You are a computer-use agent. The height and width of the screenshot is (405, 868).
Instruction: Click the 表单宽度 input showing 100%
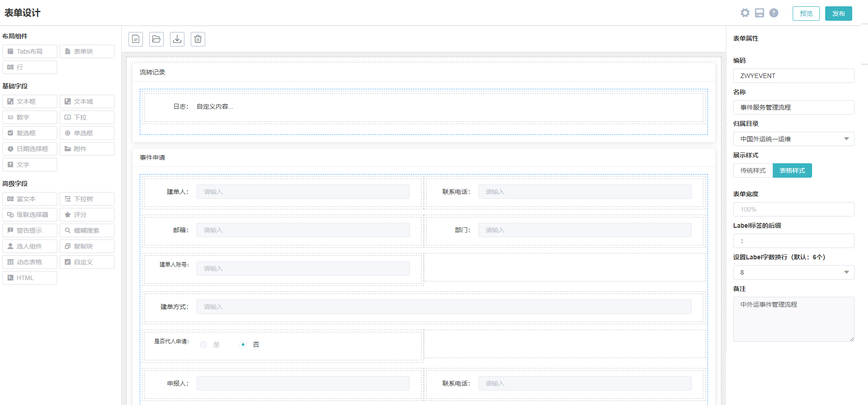794,209
